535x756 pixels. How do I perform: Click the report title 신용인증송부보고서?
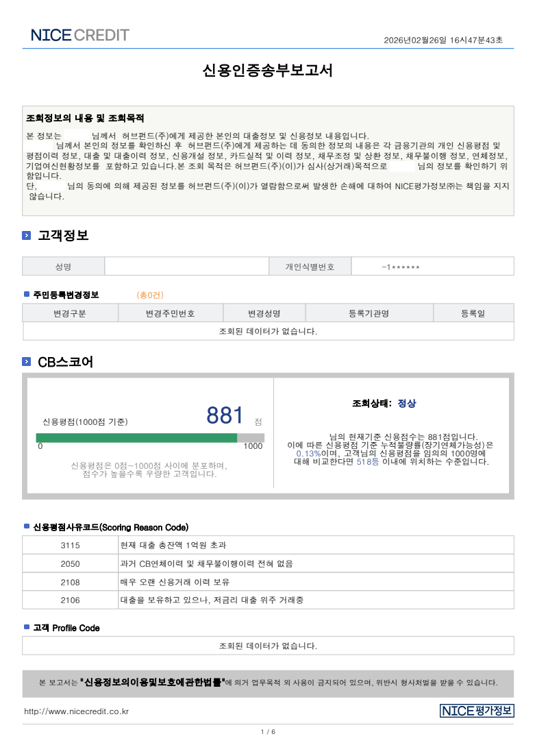pos(268,71)
